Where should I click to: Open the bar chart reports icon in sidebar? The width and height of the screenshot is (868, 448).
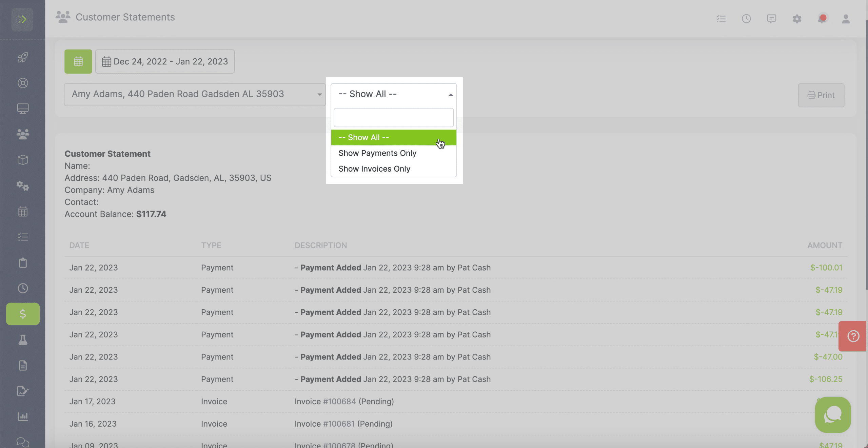click(23, 416)
